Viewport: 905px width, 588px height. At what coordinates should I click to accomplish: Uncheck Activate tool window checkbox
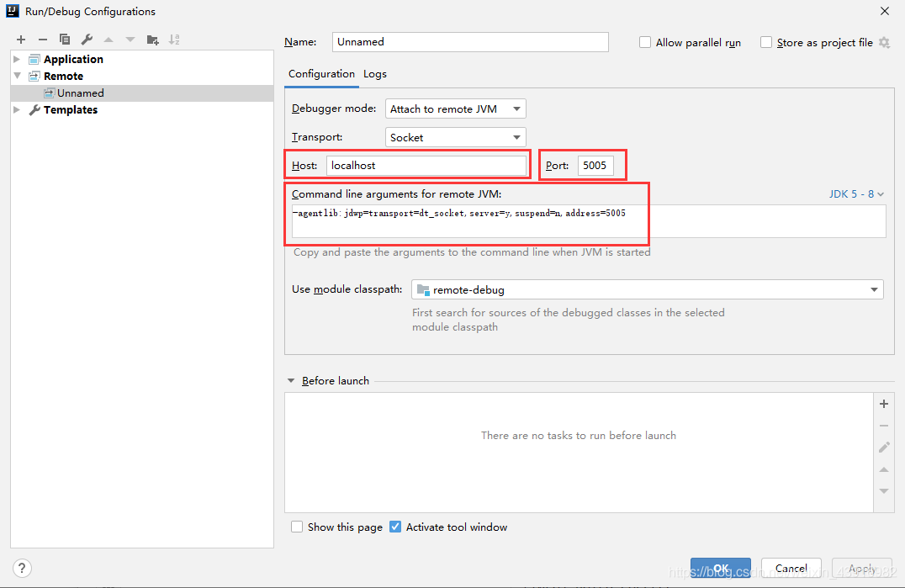395,527
